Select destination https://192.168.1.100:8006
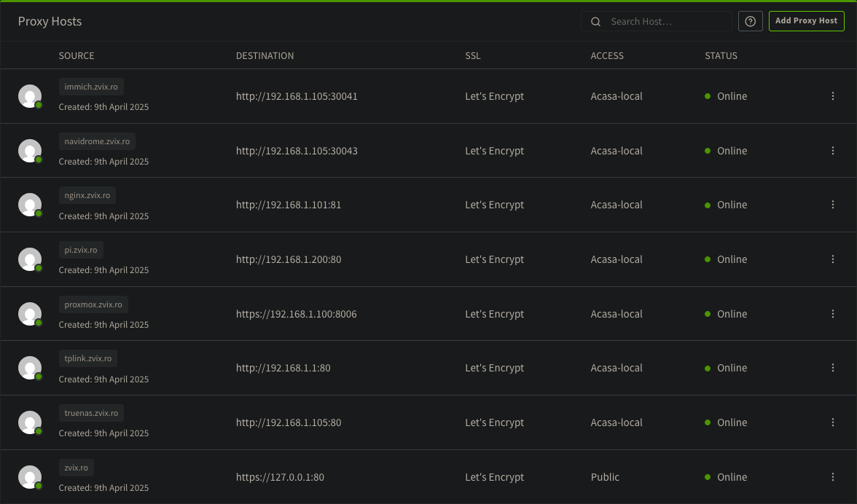This screenshot has height=504, width=857. [x=296, y=314]
